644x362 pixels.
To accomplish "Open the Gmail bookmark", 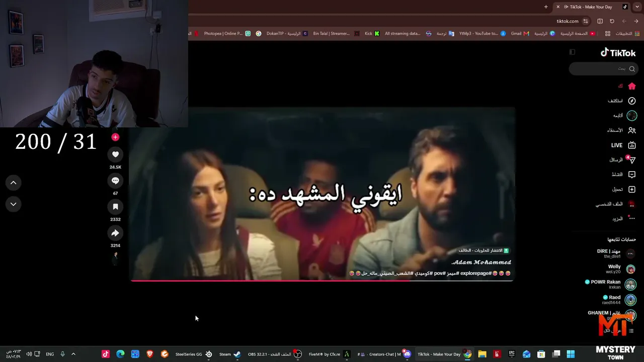I will click(520, 34).
